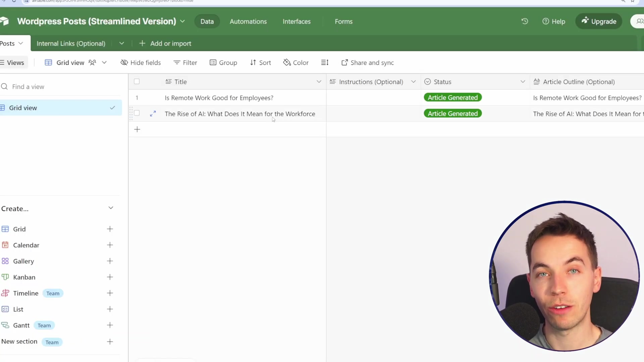Collapse the Create... section chevron
This screenshot has height=362, width=644.
(x=111, y=208)
